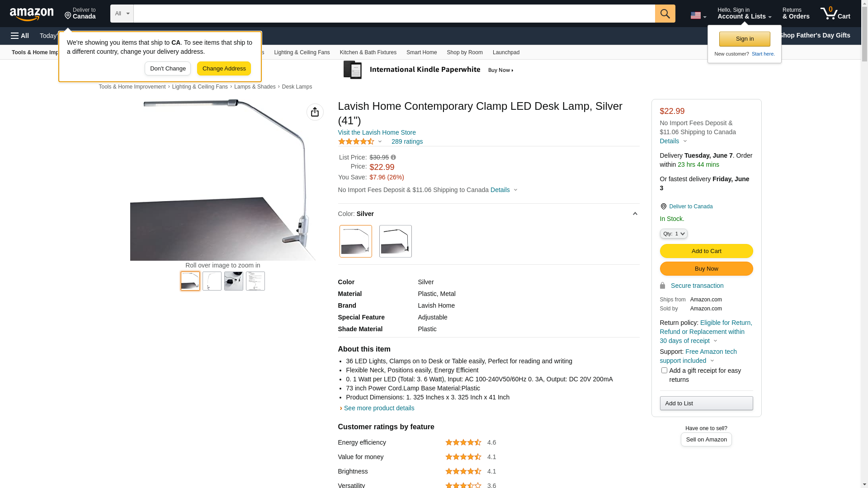Click the list price info icon
This screenshot has height=488, width=868.
click(393, 158)
